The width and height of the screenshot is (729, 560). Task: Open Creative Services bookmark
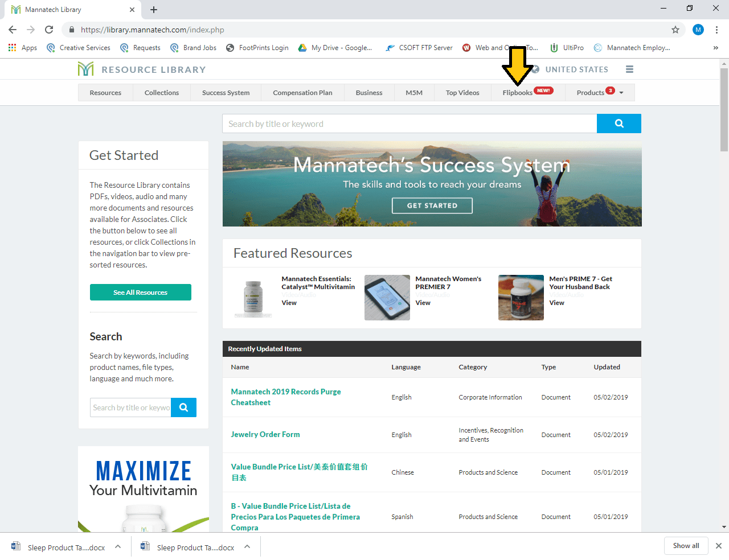tap(79, 48)
